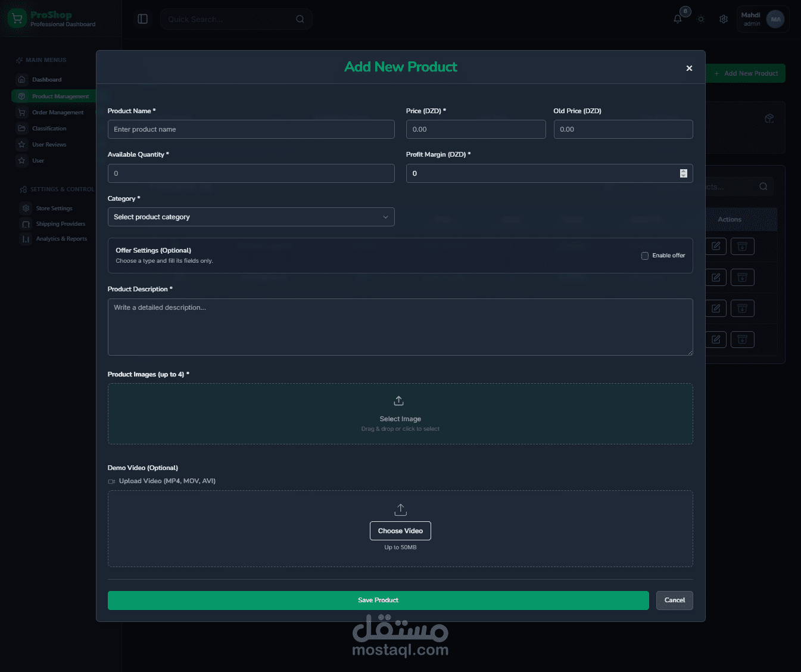Click Add New Product button behind dialog

746,73
